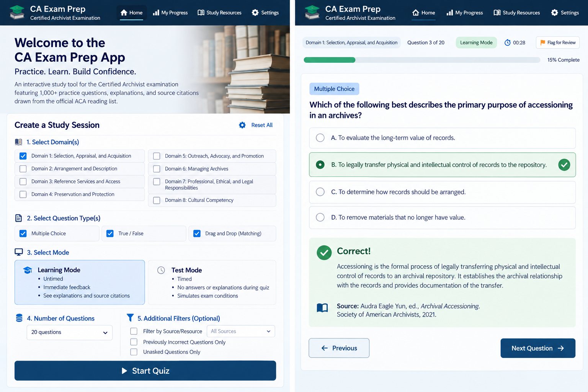Enable Unasked Questions Only
Image resolution: width=588 pixels, height=392 pixels.
coord(134,352)
